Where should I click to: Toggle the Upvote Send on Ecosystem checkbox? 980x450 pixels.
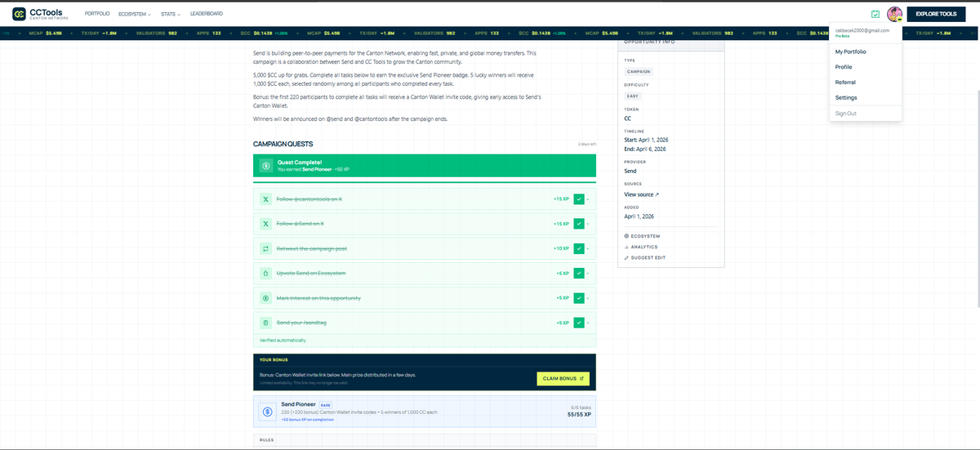point(579,273)
